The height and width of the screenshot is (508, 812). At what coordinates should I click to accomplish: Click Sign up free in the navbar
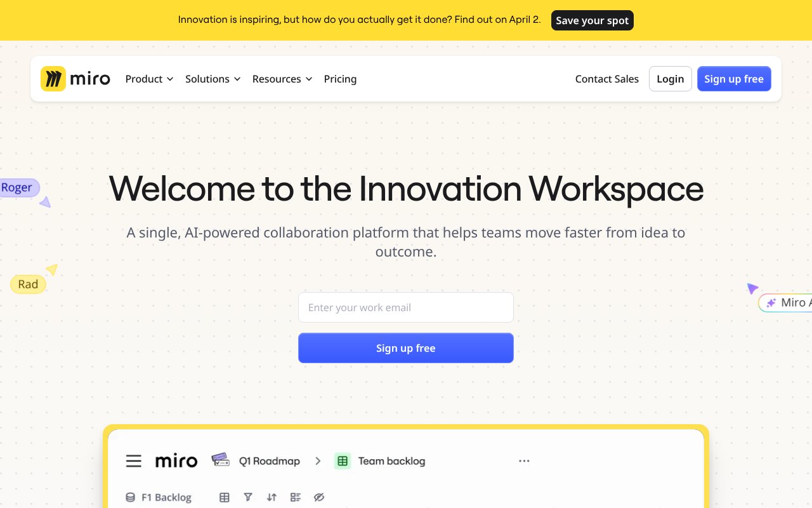click(x=734, y=79)
